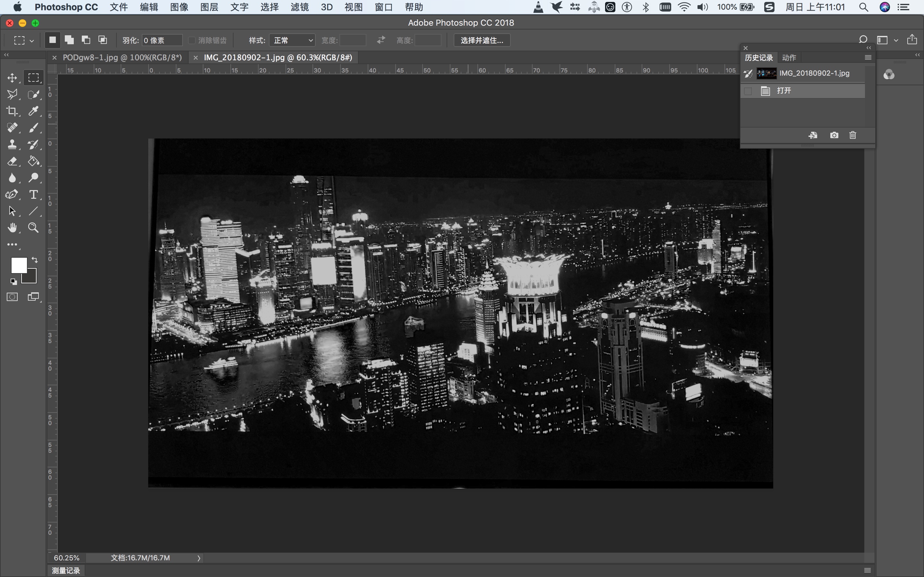Switch to the 动作 panel tab
This screenshot has height=577, width=924.
(x=789, y=58)
